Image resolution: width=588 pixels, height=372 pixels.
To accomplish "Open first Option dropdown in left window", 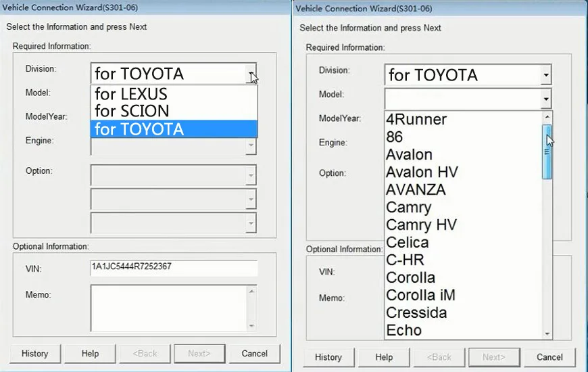I will pyautogui.click(x=251, y=175).
